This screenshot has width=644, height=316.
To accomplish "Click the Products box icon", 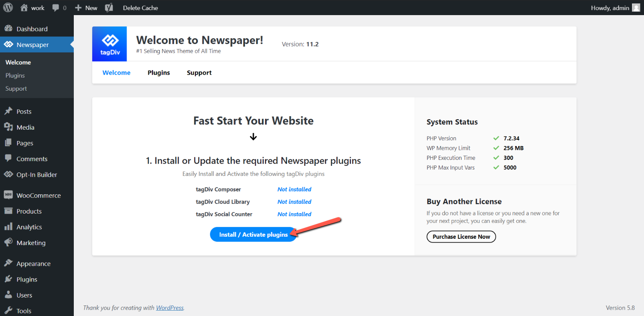I will (x=8, y=211).
